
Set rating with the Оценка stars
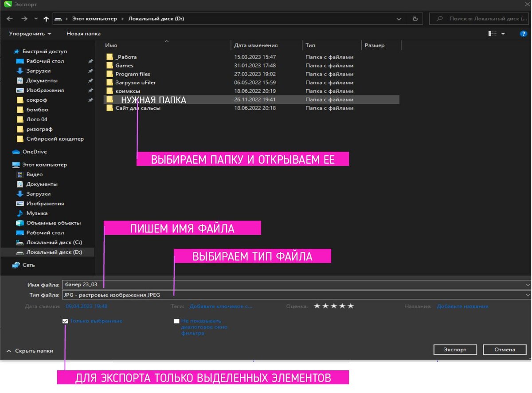point(334,307)
